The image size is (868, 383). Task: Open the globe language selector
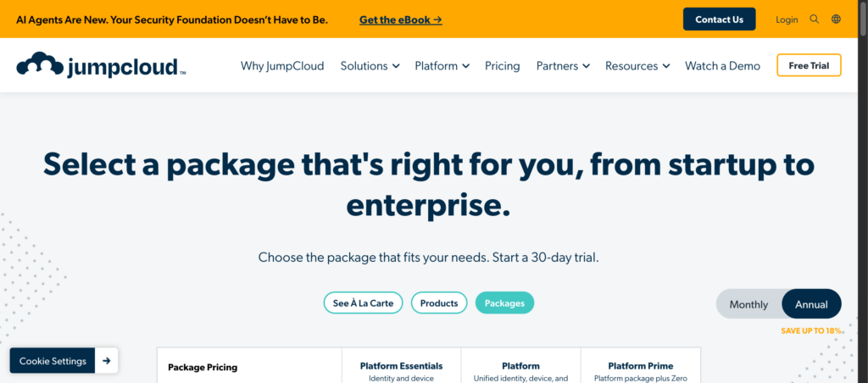(836, 19)
